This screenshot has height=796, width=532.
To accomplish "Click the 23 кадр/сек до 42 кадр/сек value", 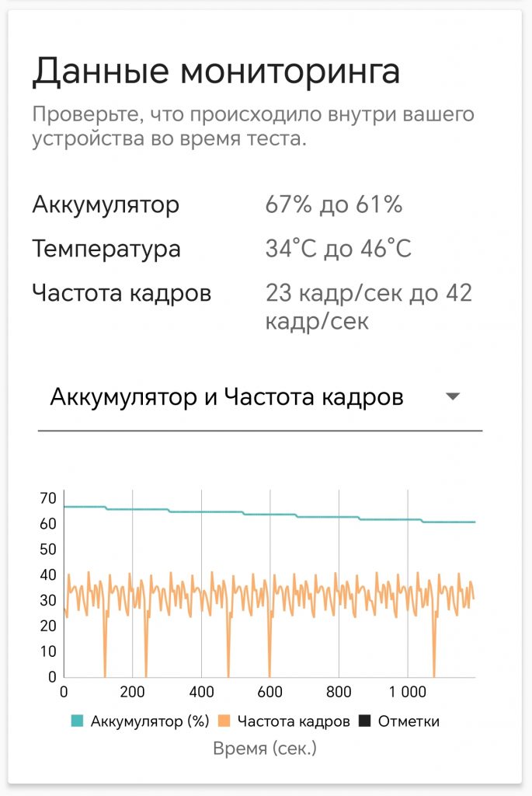I will pyautogui.click(x=369, y=306).
